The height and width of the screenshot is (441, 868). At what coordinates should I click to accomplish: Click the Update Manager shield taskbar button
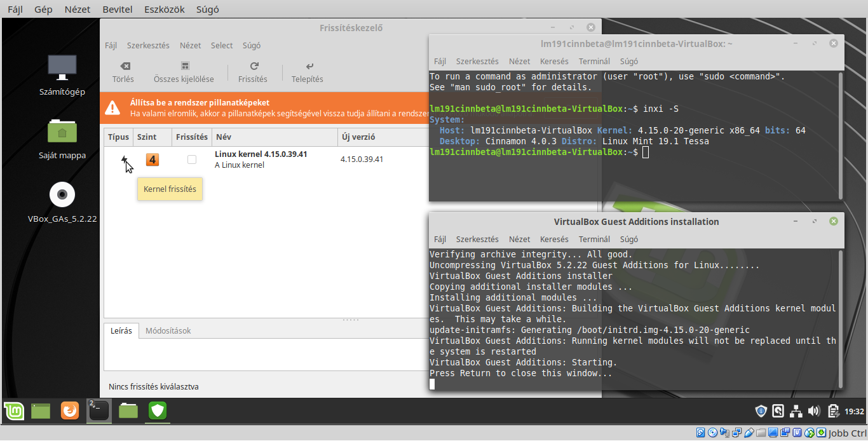click(x=158, y=411)
